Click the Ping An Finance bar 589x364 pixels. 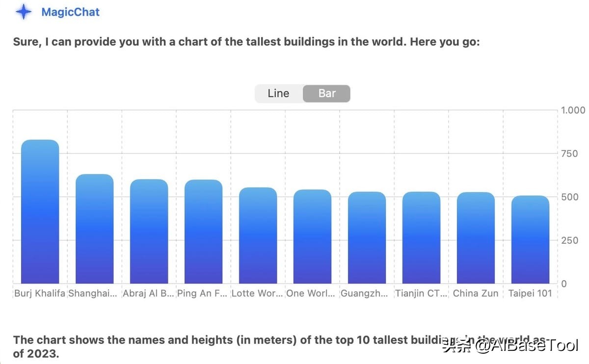[203, 232]
